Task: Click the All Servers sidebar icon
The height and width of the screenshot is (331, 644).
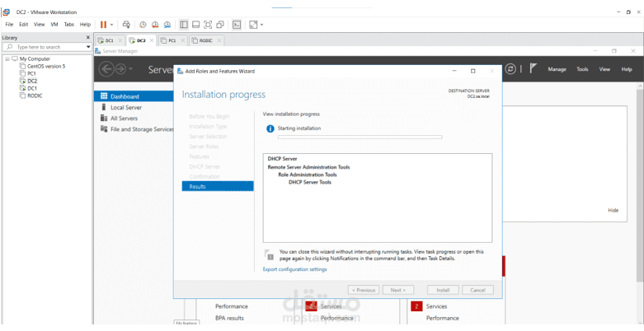Action: pyautogui.click(x=104, y=118)
